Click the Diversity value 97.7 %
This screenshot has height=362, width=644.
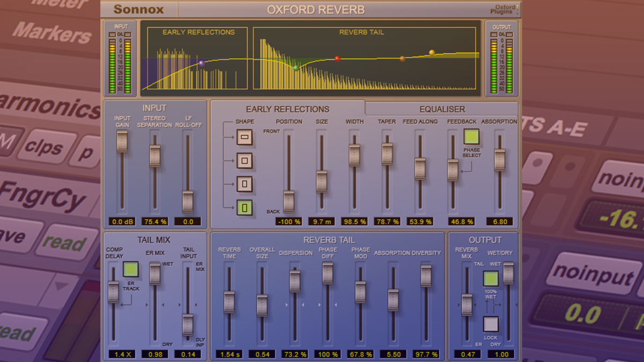[426, 354]
